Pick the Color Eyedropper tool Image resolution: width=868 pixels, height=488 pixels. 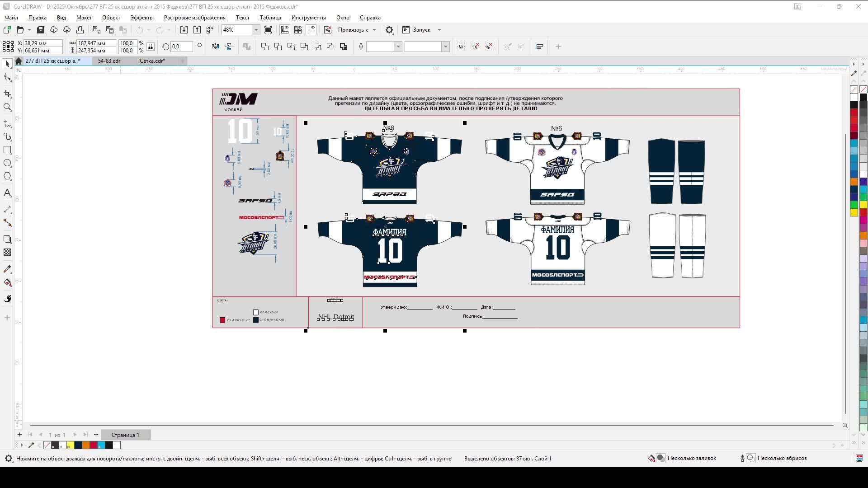tap(7, 269)
